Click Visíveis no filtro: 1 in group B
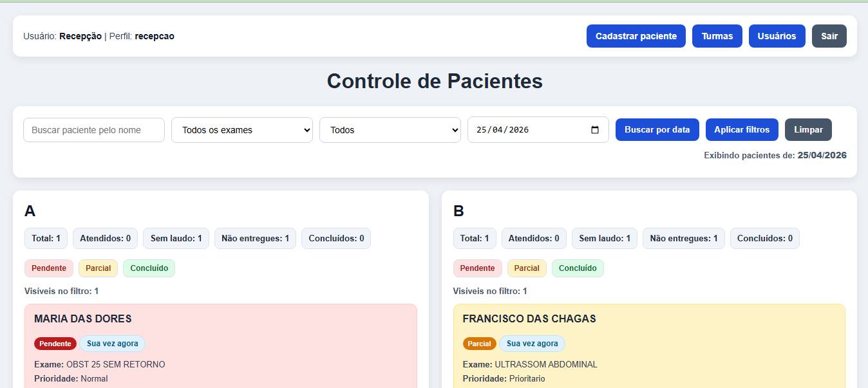Viewport: 868px width, 388px height. pos(490,291)
